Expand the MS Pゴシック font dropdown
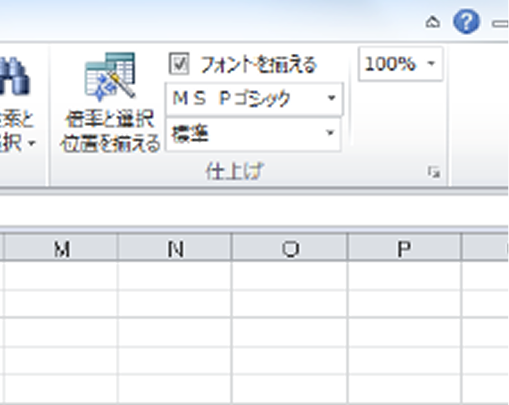The image size is (509, 405). 331,98
